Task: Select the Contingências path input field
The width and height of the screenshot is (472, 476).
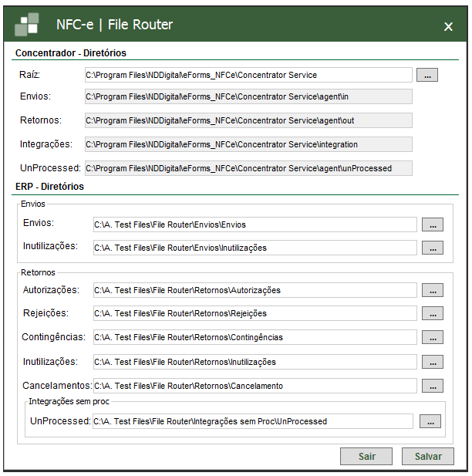Action: click(254, 337)
